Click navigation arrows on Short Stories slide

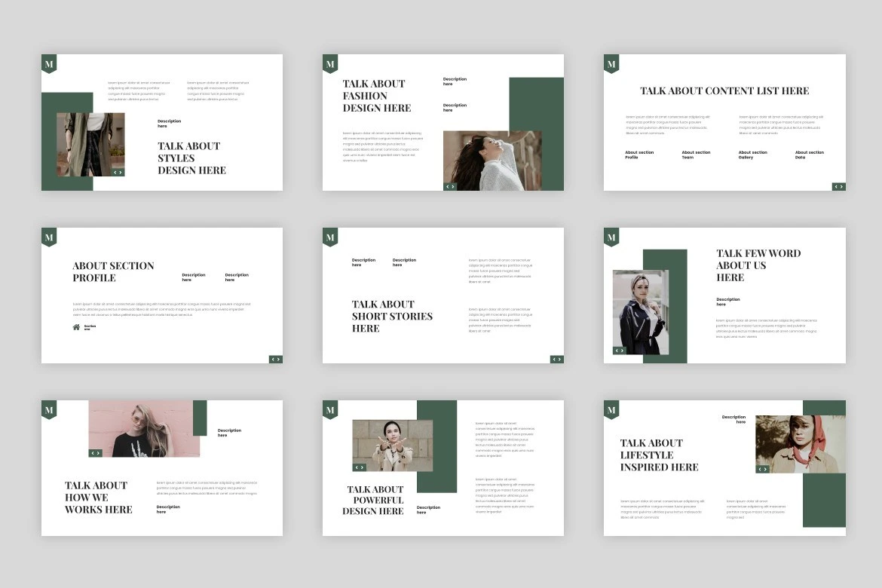pyautogui.click(x=557, y=359)
